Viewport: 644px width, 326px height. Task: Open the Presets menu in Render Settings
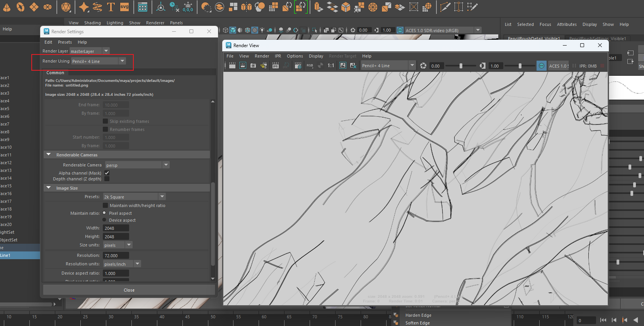(x=65, y=42)
